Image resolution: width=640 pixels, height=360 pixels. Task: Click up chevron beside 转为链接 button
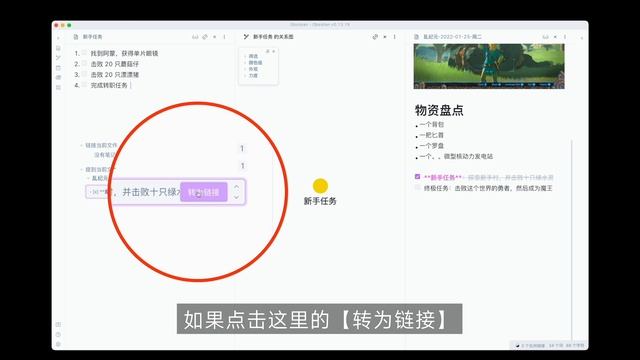[x=236, y=187]
